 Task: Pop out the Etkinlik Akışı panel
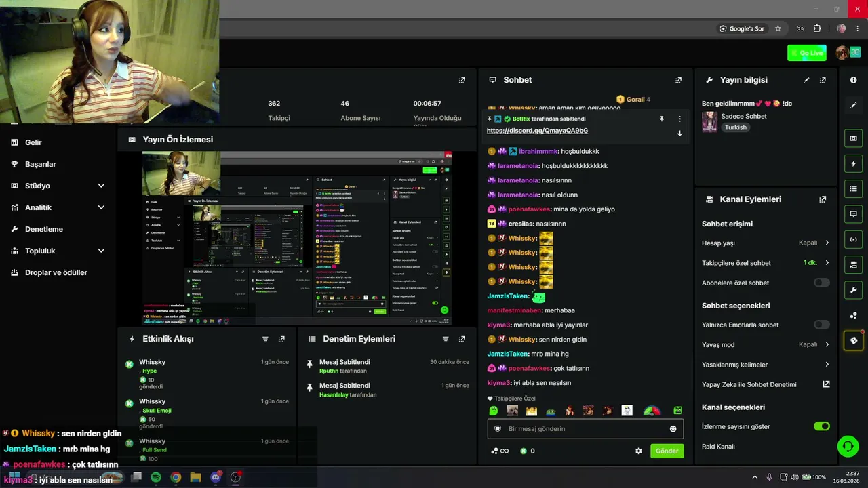click(x=281, y=339)
